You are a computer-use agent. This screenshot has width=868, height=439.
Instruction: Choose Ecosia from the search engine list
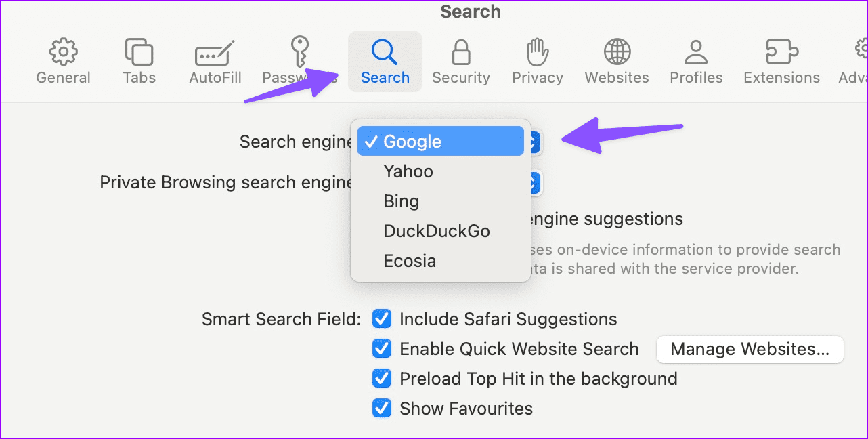pos(410,260)
